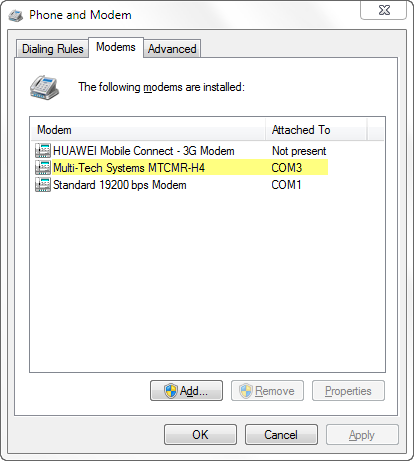Screen dimensions: 414x461
Task: Click the Multi-Tech Systems modem icon
Action: (43, 167)
